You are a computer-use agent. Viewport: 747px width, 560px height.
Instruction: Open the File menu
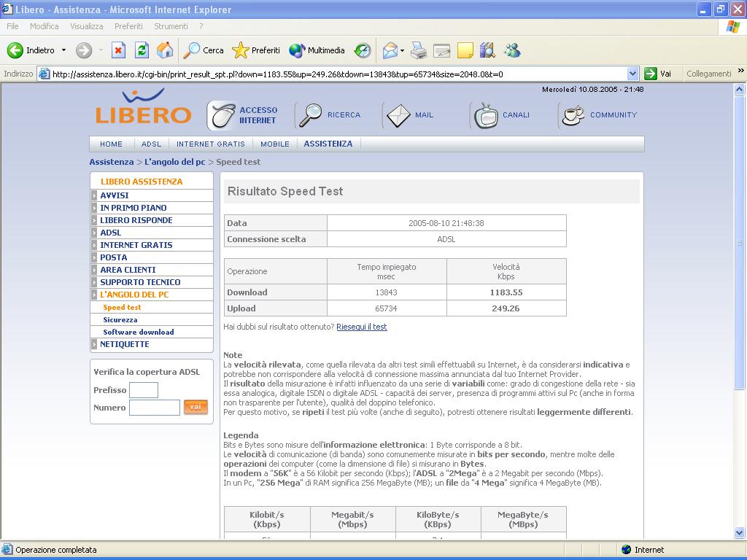12,26
